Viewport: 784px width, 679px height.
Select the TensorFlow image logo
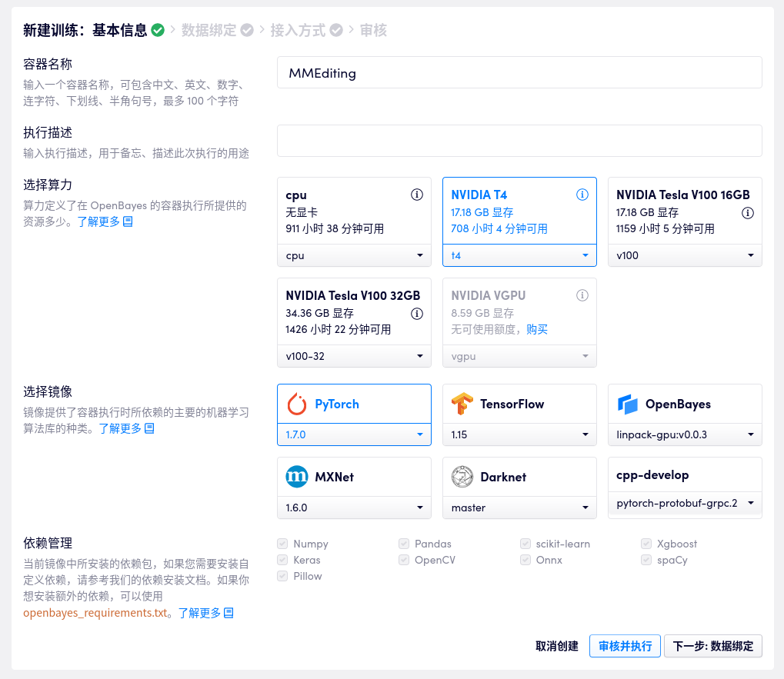[462, 404]
